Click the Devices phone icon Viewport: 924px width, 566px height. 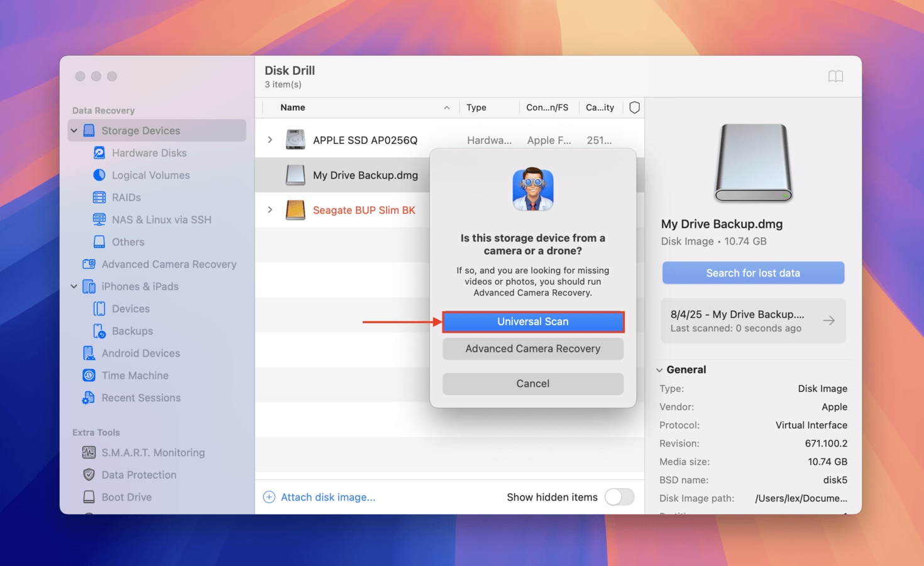click(99, 309)
